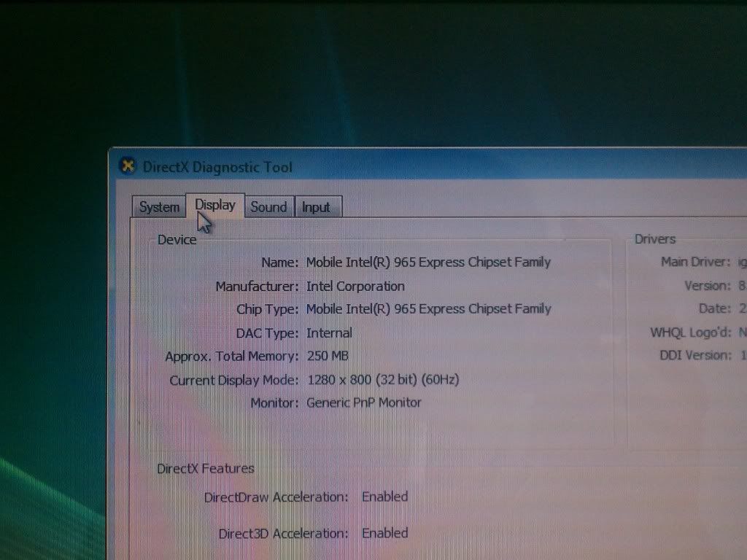Click the Approx. Total Memory: label
The image size is (747, 560).
tap(231, 356)
